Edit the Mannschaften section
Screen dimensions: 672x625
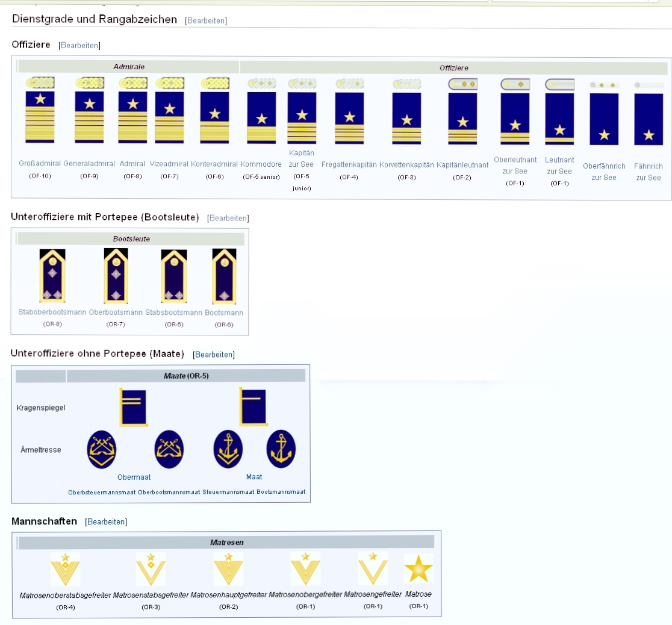pos(106,522)
